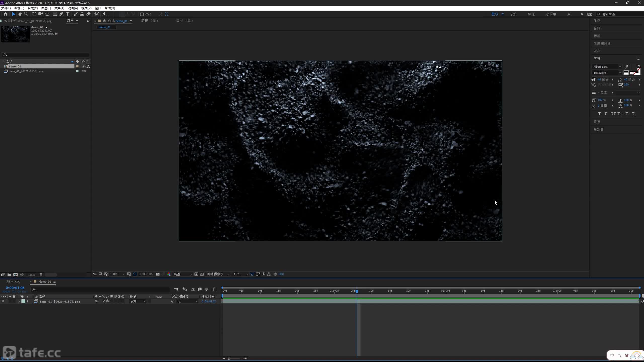Toggle frame blending enable switch in timeline

pyautogui.click(x=200, y=289)
